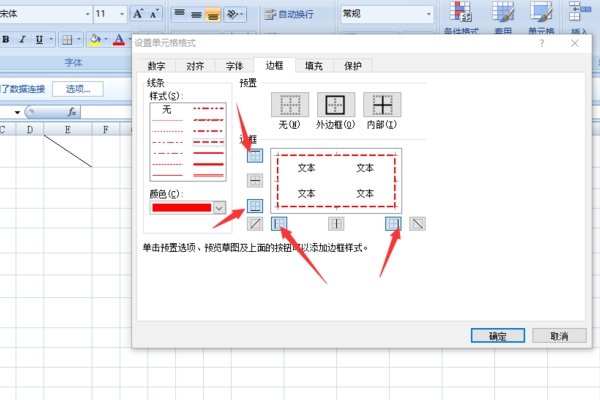This screenshot has height=400, width=600.
Task: Click the 取消 button
Action: [x=559, y=336]
